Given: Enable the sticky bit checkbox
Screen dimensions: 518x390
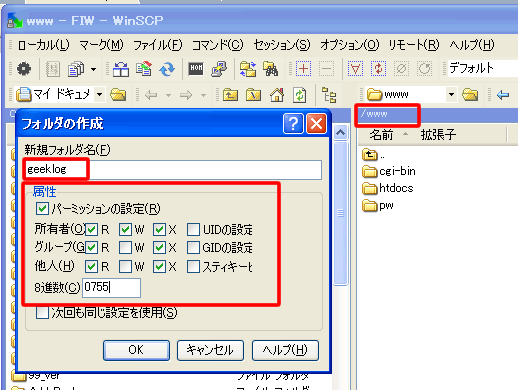Looking at the screenshot, I should [193, 266].
